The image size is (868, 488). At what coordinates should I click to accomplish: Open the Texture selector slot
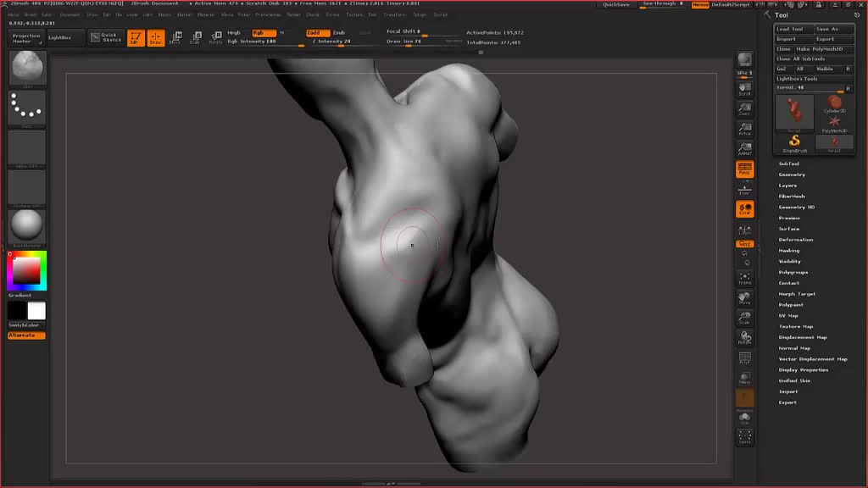pyautogui.click(x=26, y=189)
